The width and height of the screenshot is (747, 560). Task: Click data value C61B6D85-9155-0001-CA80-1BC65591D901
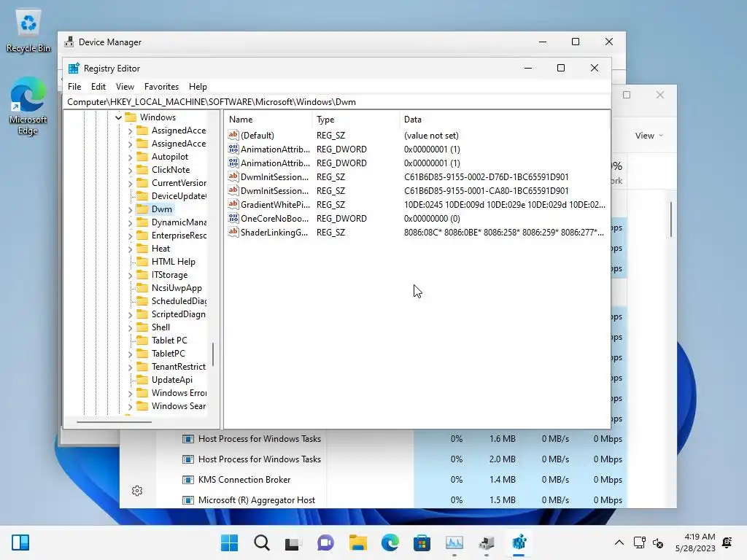pyautogui.click(x=486, y=191)
